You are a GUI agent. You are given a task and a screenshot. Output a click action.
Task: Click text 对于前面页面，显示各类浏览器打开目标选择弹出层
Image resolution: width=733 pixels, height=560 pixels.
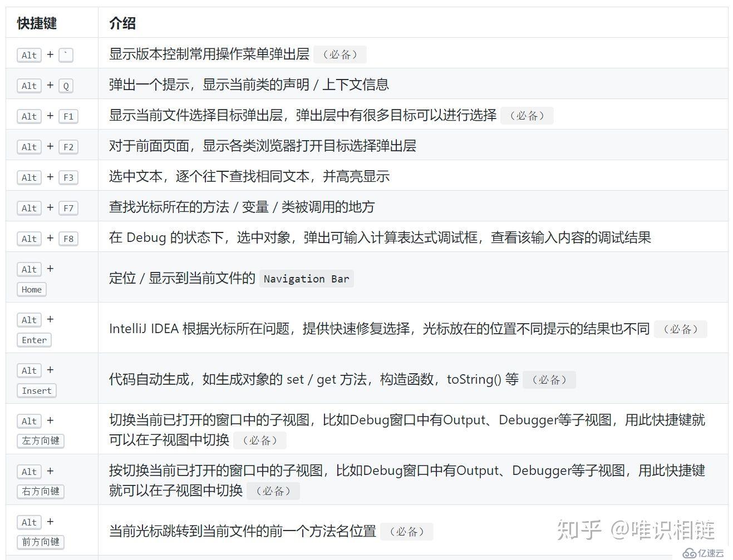(x=263, y=146)
